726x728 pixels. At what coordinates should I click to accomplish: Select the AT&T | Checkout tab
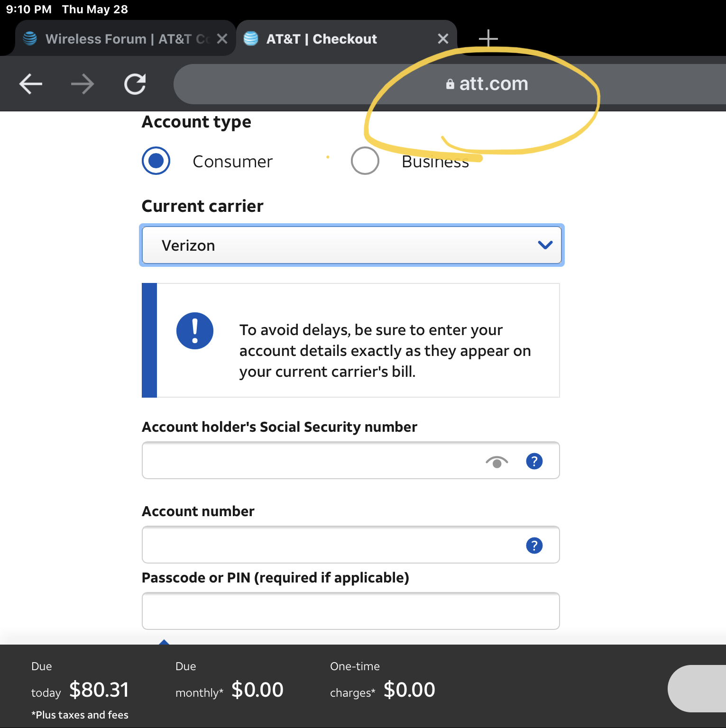pos(346,39)
